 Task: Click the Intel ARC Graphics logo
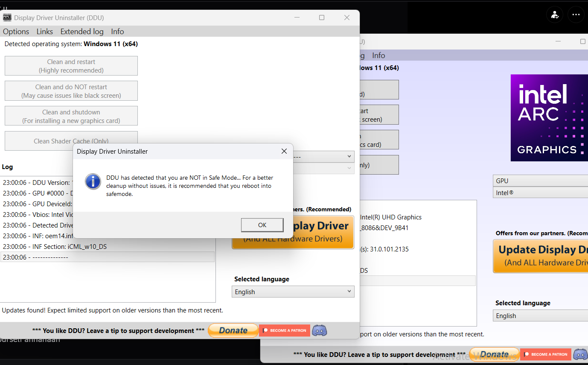point(549,118)
